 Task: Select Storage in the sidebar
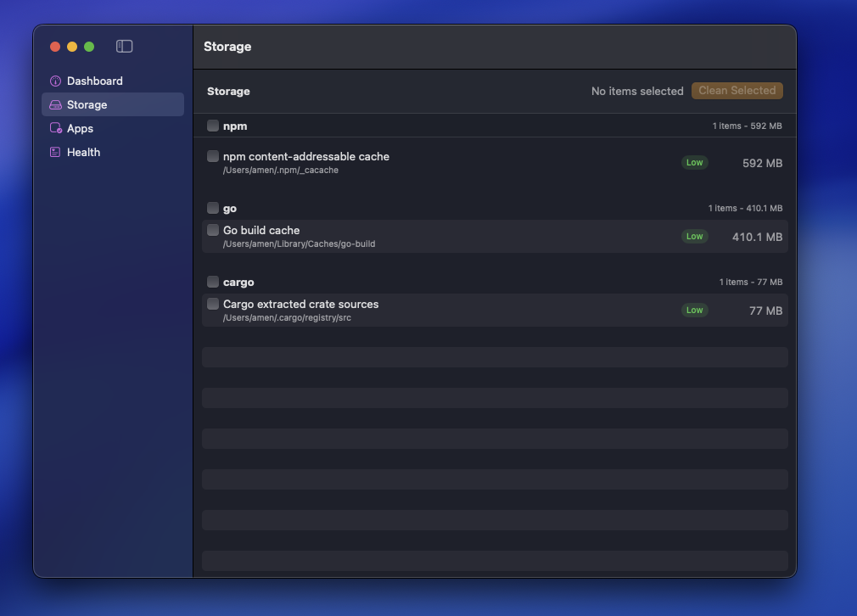click(87, 104)
